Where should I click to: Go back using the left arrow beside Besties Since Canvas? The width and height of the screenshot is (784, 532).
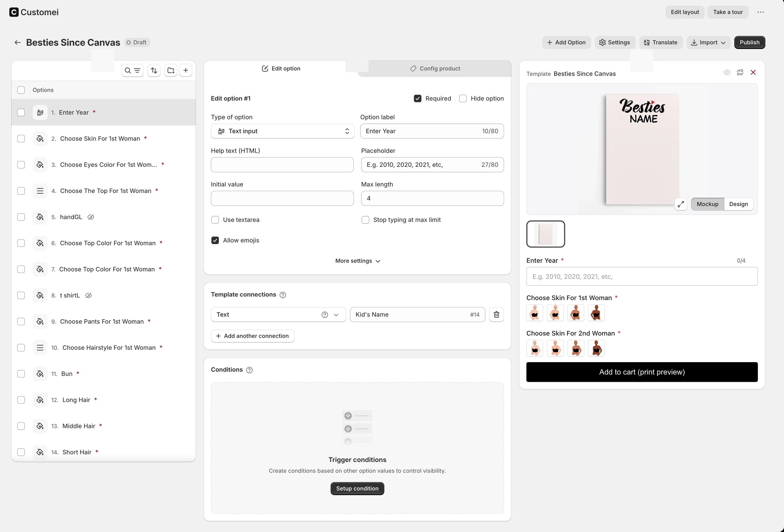click(x=18, y=42)
